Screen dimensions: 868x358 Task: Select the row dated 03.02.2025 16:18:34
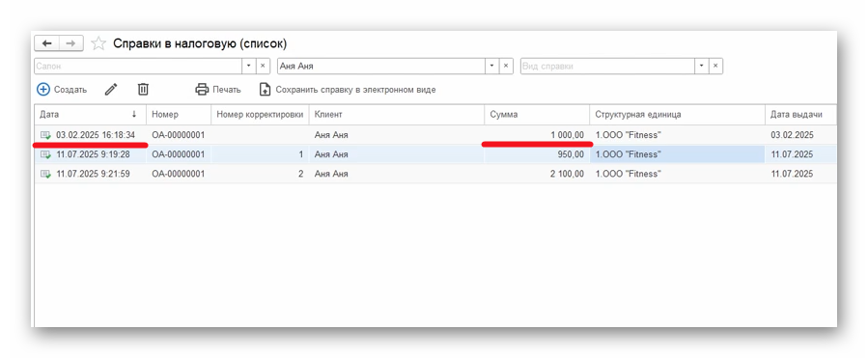click(435, 134)
